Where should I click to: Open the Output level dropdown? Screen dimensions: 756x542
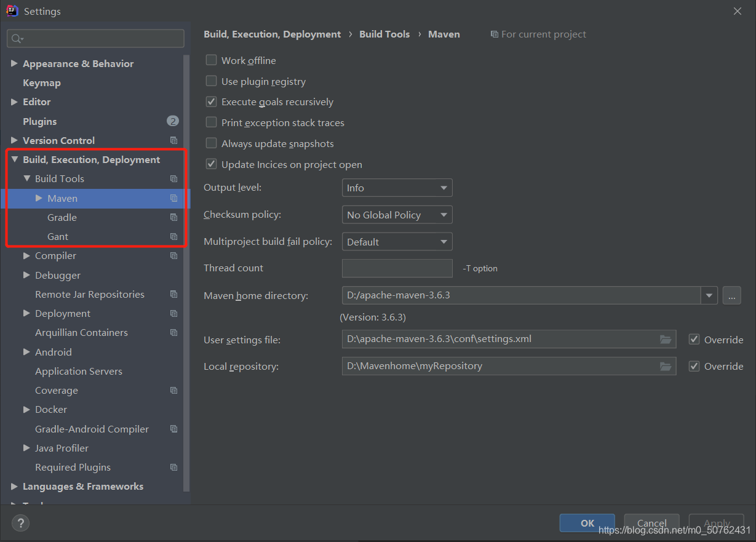[397, 188]
